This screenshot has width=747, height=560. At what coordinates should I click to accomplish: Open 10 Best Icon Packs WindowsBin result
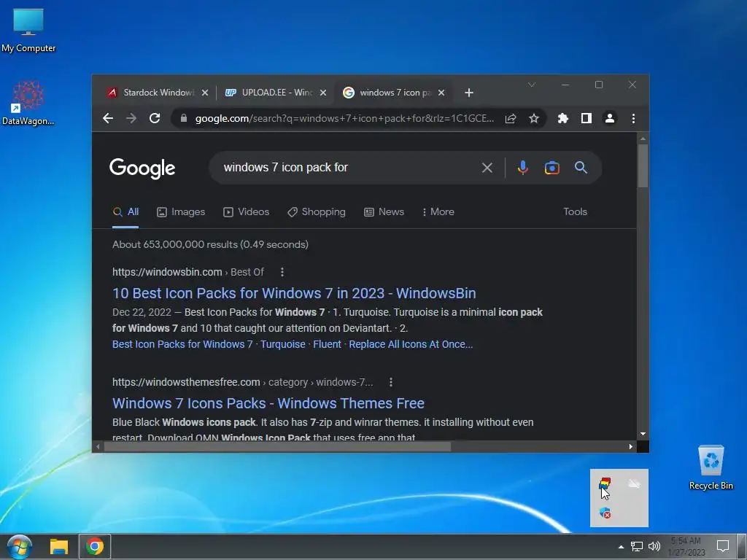[x=294, y=293]
